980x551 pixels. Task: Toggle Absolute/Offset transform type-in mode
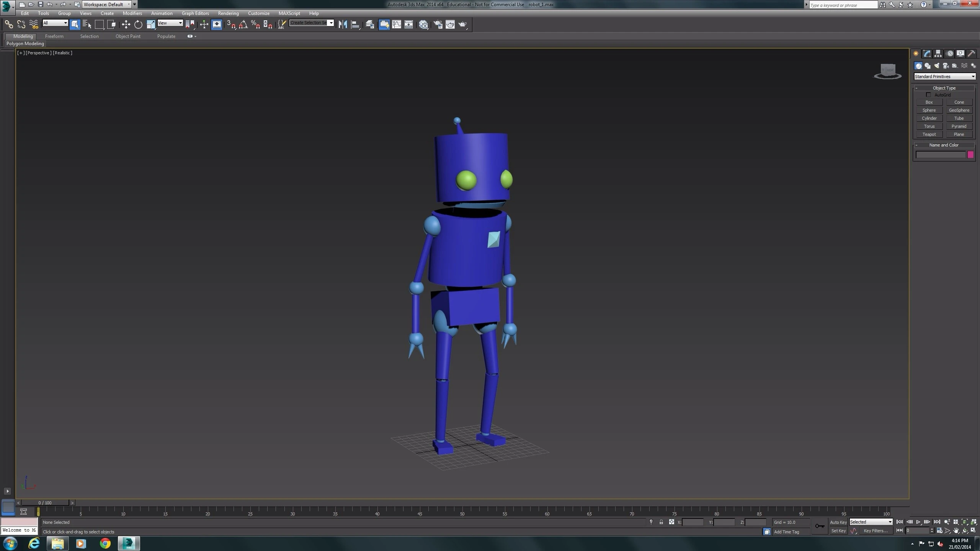[x=671, y=522]
